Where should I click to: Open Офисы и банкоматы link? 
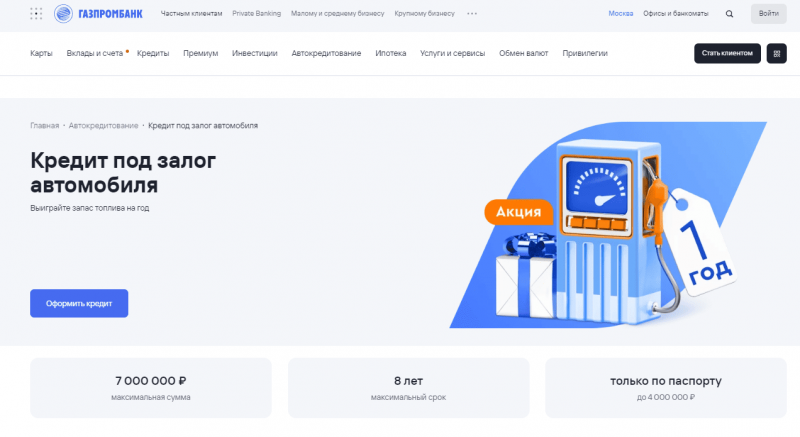click(x=675, y=14)
